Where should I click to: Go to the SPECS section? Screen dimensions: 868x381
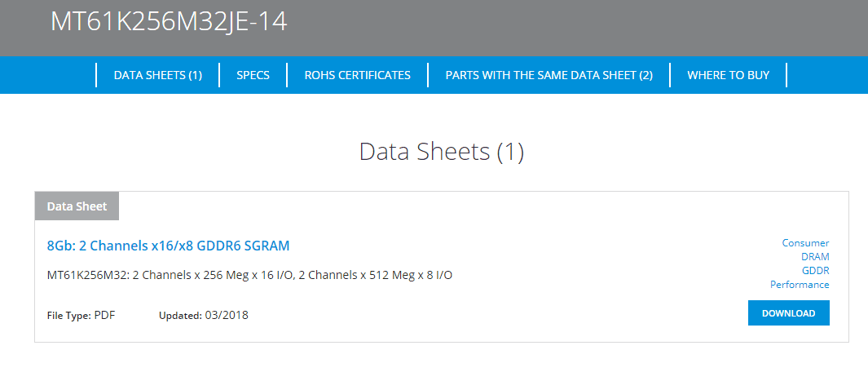pyautogui.click(x=253, y=75)
